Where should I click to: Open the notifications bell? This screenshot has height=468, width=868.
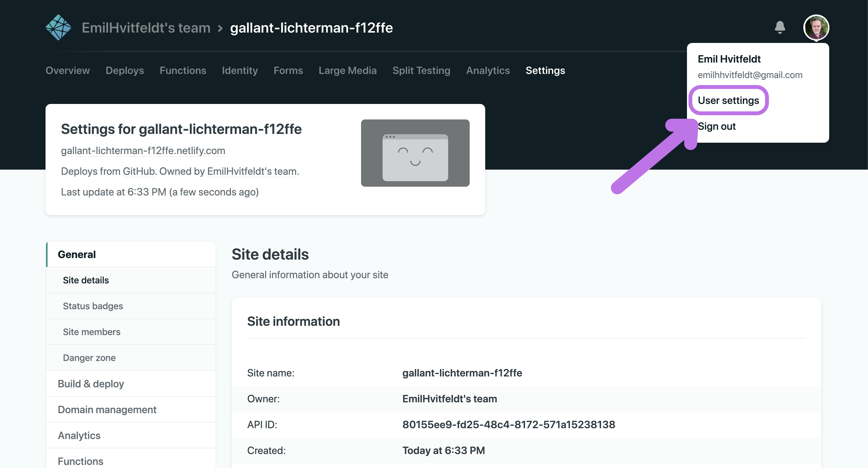click(780, 28)
